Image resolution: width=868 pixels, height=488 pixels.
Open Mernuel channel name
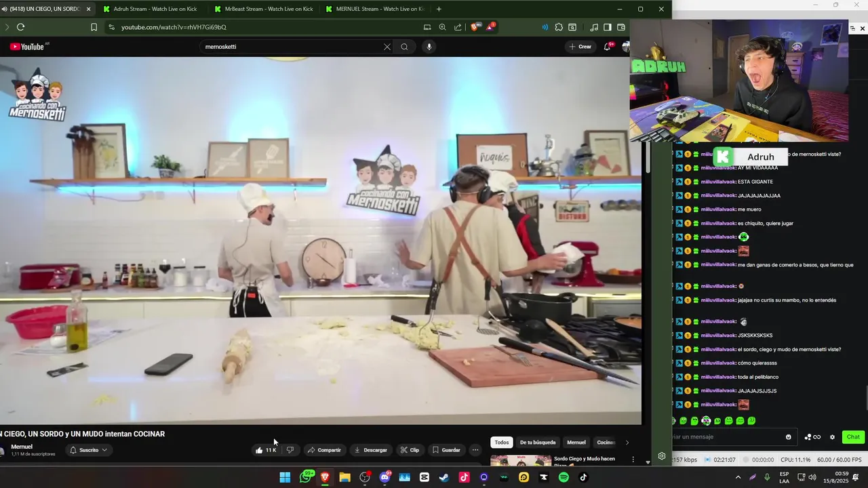[x=22, y=447]
